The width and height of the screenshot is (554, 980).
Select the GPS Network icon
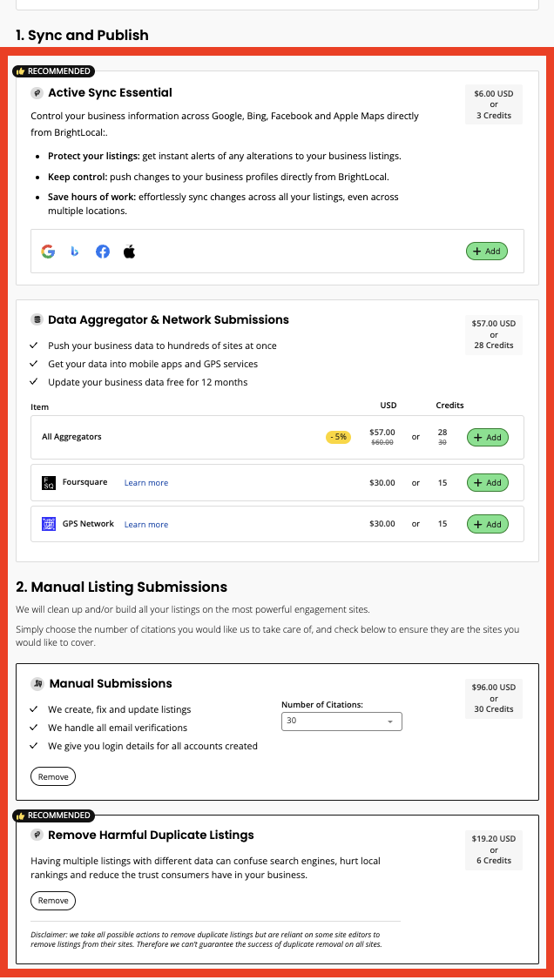pyautogui.click(x=50, y=524)
